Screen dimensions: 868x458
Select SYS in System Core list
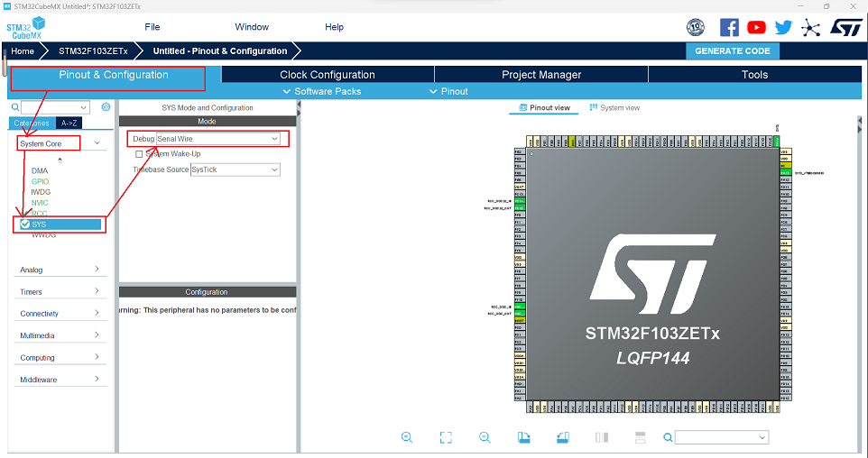point(60,224)
